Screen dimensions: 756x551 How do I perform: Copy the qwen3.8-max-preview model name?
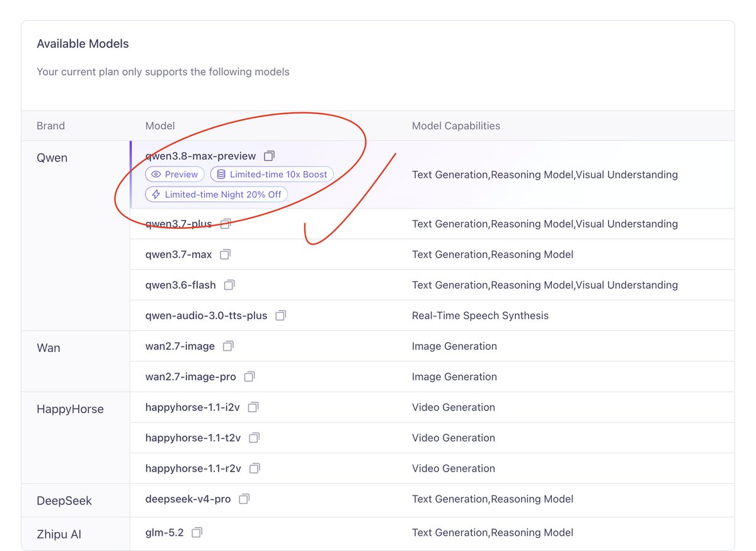tap(270, 156)
